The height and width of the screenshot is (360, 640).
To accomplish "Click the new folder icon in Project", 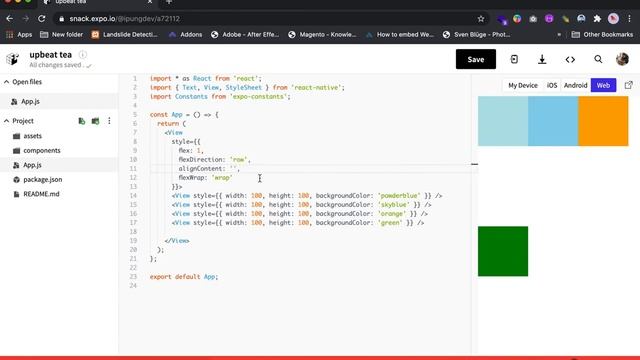I will pos(95,121).
